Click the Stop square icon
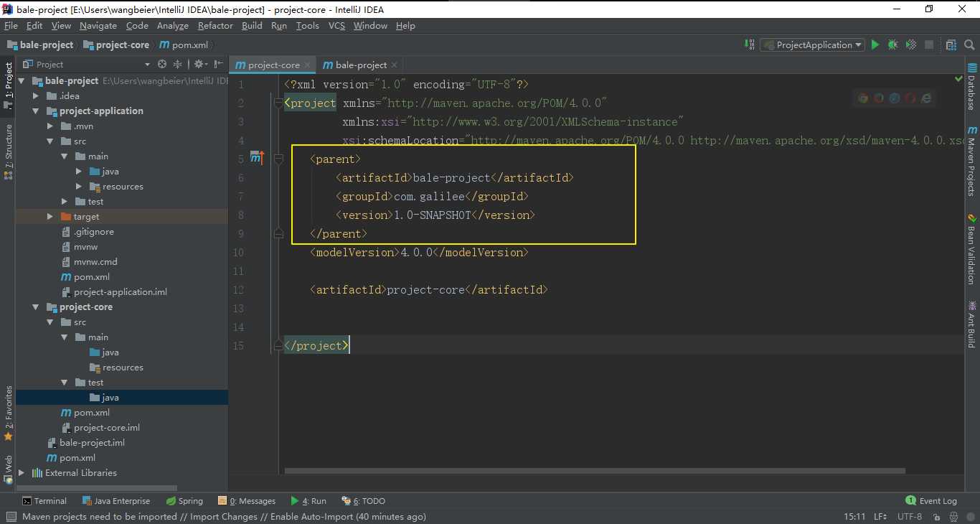The height and width of the screenshot is (524, 980). 929,45
